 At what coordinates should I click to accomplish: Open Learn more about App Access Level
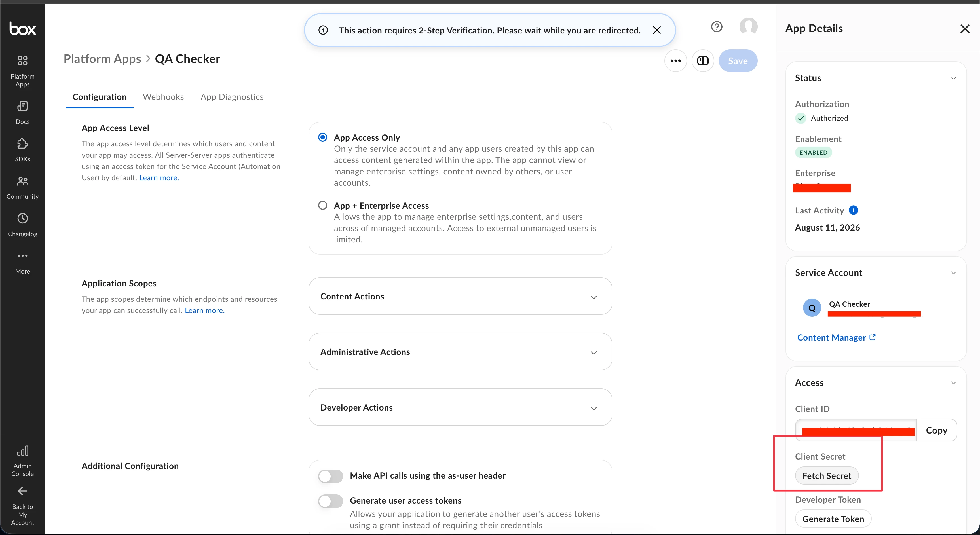159,177
